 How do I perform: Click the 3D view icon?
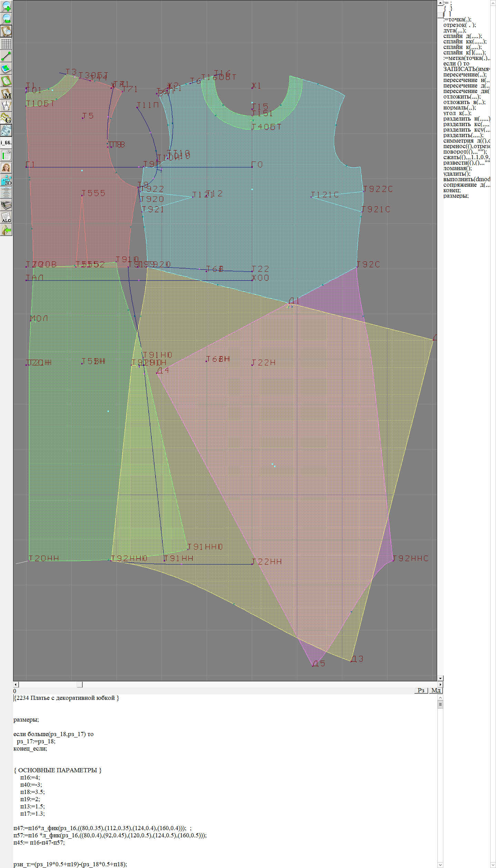[x=6, y=180]
